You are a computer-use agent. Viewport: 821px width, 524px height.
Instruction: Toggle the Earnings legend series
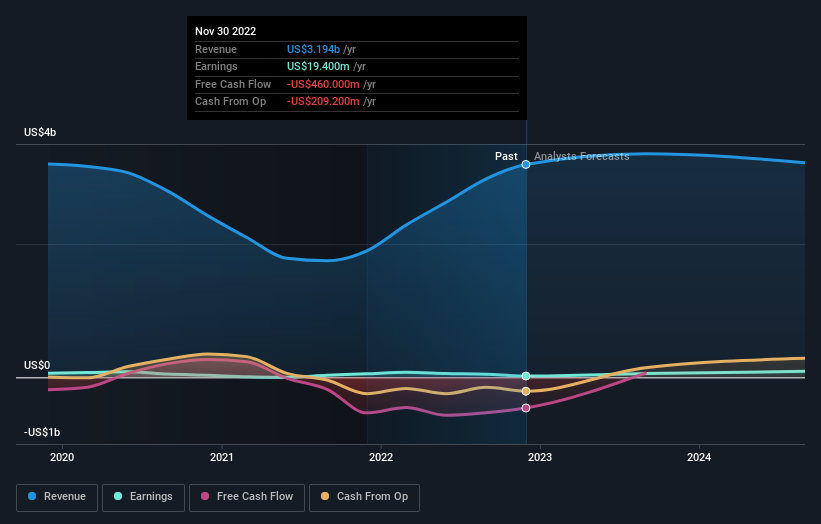tap(143, 497)
